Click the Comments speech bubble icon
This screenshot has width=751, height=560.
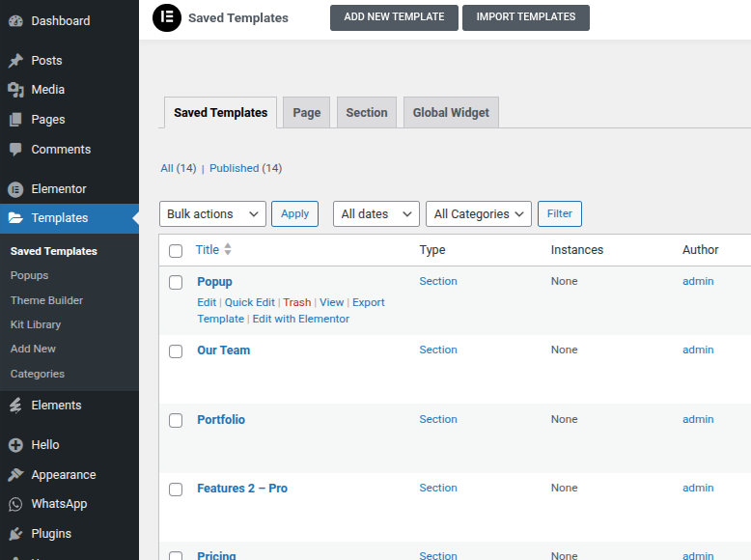pos(15,150)
